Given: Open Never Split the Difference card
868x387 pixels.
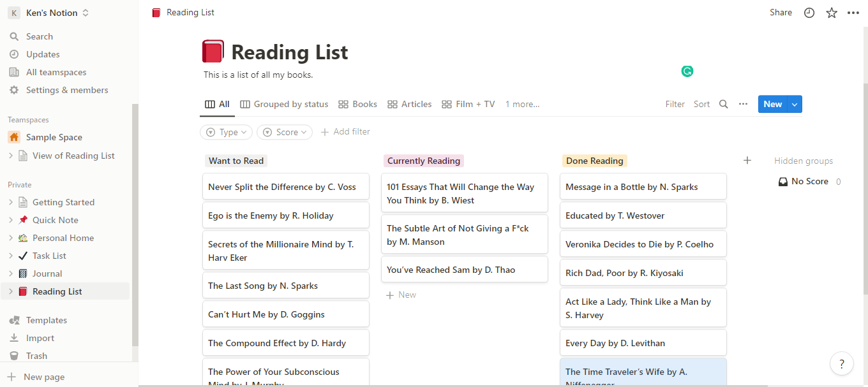Looking at the screenshot, I should click(x=286, y=187).
